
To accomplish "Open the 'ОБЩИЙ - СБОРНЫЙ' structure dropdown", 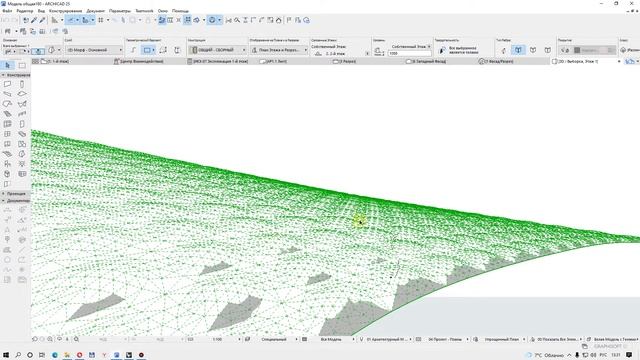I will coord(218,50).
